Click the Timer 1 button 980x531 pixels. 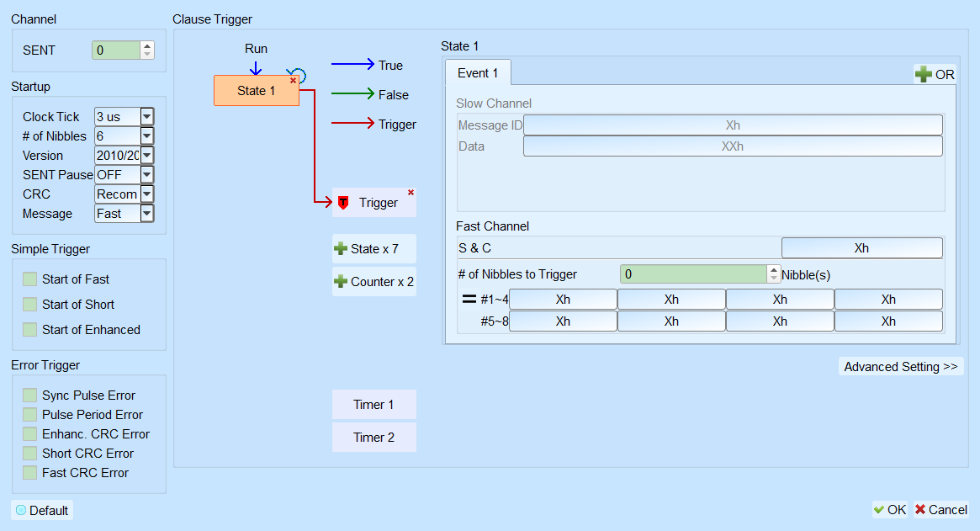click(373, 405)
